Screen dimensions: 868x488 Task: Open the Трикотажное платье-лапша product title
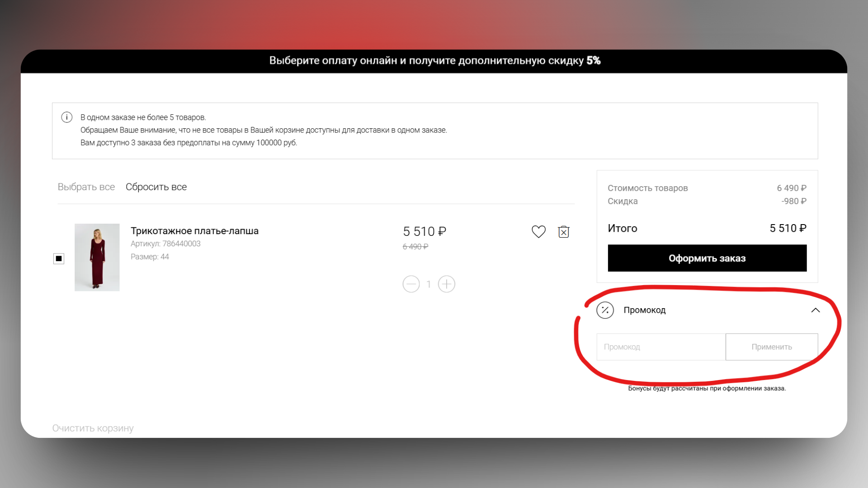pos(194,231)
